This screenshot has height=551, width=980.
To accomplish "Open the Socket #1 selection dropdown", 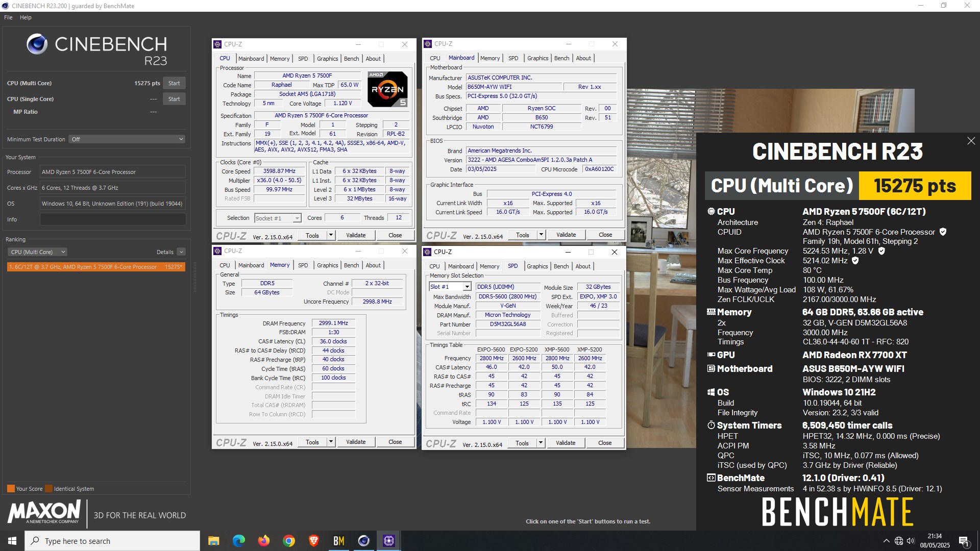I will pyautogui.click(x=278, y=218).
